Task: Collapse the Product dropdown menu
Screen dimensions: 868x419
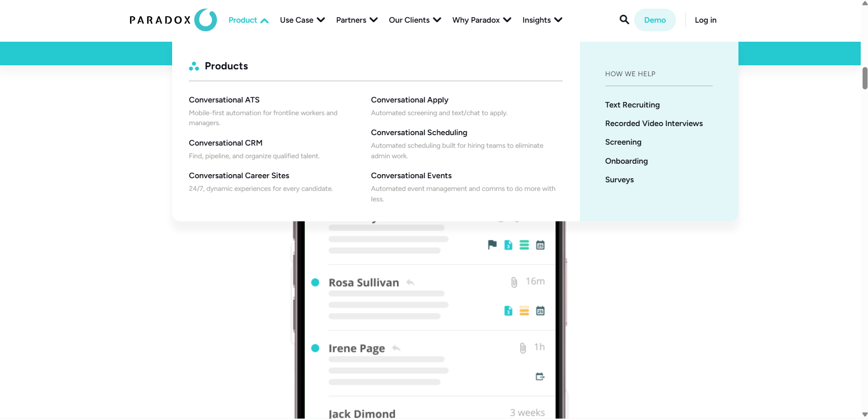Action: (x=248, y=20)
